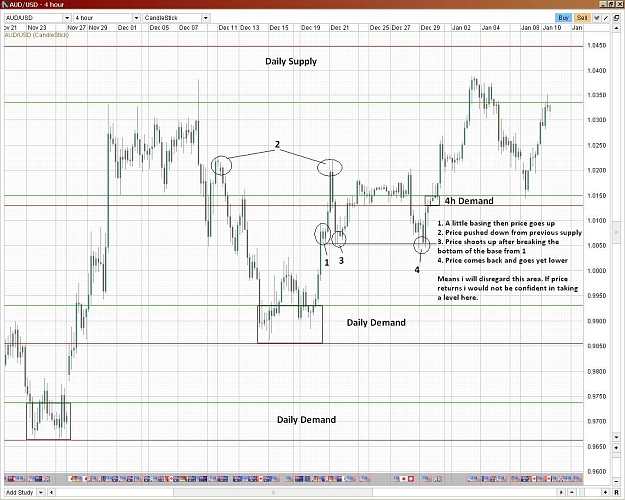Viewport: 625px width, 500px height.
Task: Open the chart properties icon beside Sell
Action: (x=597, y=18)
